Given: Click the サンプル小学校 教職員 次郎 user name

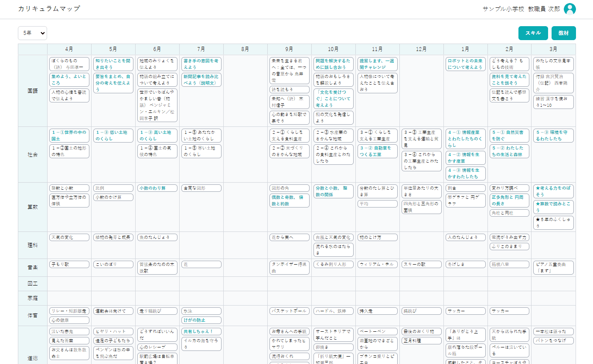Looking at the screenshot, I should tap(521, 9).
